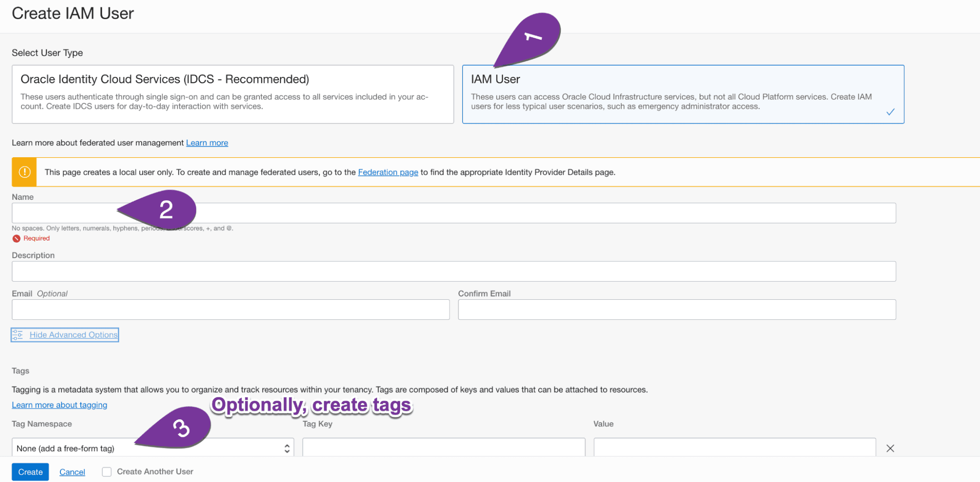Viewport: 980px width, 482px height.
Task: Select the Oracle Identity Cloud Services user type
Action: pyautogui.click(x=233, y=94)
